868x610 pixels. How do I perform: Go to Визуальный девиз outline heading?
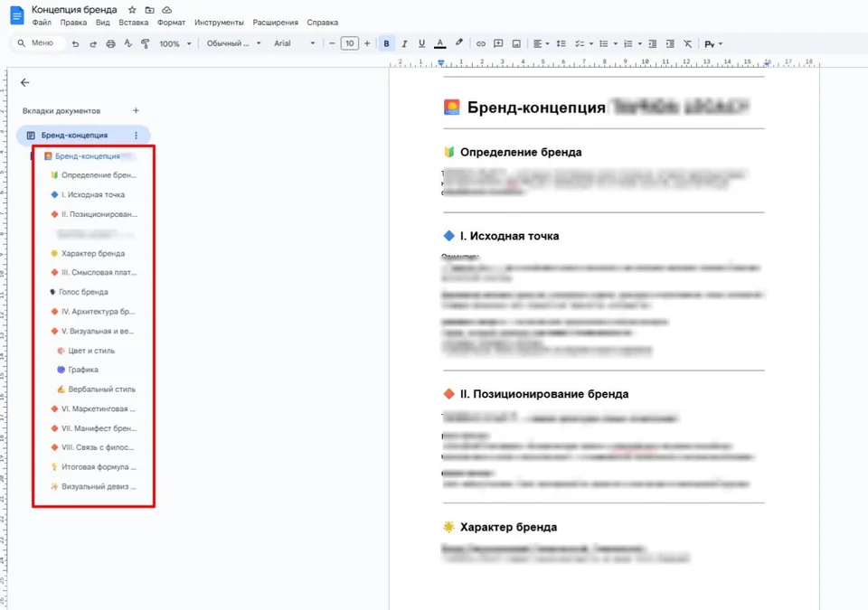pos(93,486)
